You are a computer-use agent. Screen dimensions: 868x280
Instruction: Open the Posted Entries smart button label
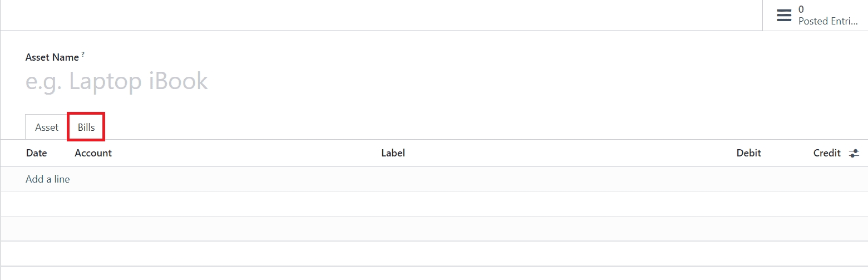[x=828, y=21]
